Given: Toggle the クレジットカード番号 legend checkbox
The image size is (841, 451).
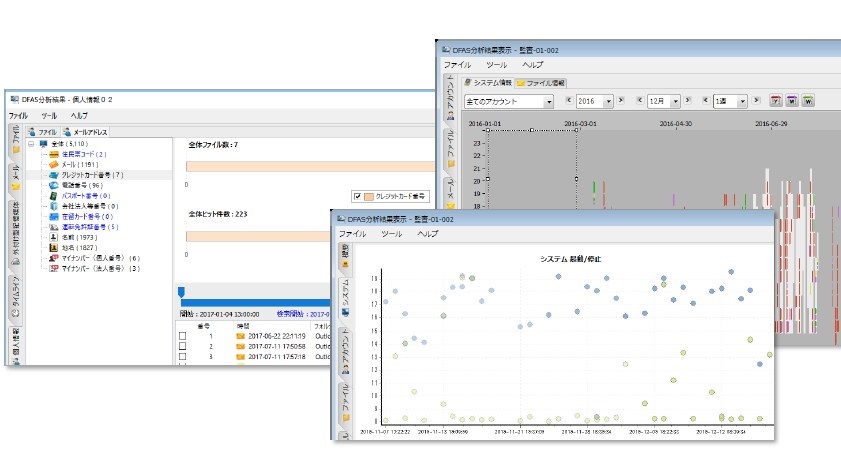Looking at the screenshot, I should point(357,197).
